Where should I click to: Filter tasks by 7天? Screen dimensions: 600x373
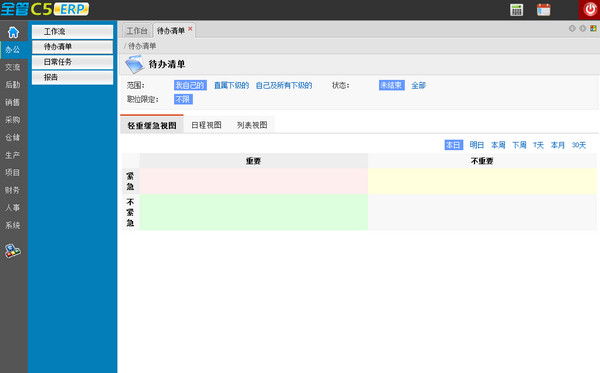point(538,145)
